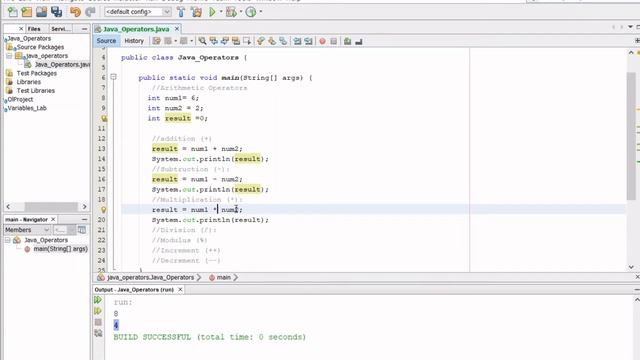Click the Stop Macro Recording icon
Screen dimensions: 640x360
333,41
